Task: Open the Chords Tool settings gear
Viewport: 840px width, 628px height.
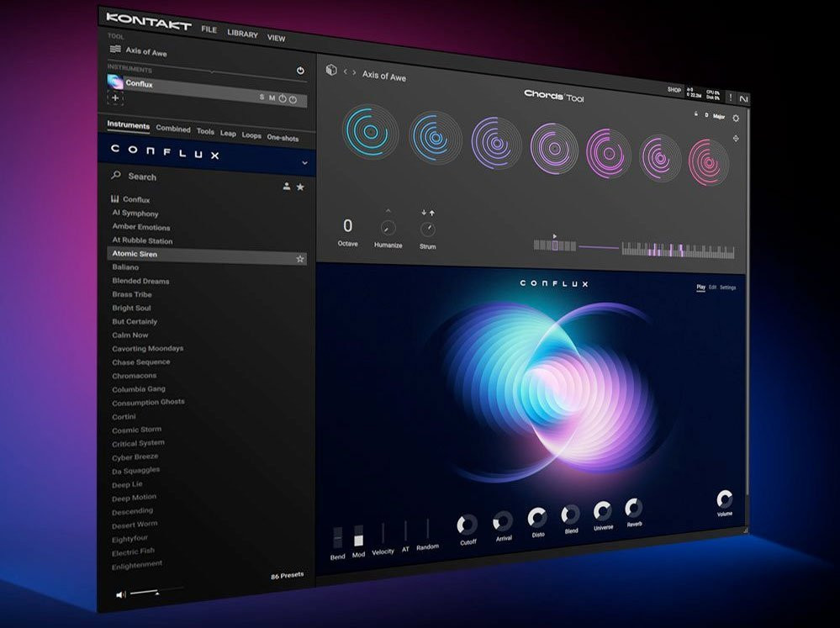Action: pyautogui.click(x=736, y=119)
